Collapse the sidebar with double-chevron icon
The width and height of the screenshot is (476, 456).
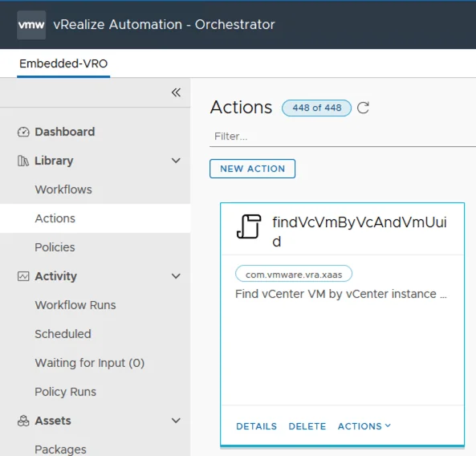pos(176,92)
